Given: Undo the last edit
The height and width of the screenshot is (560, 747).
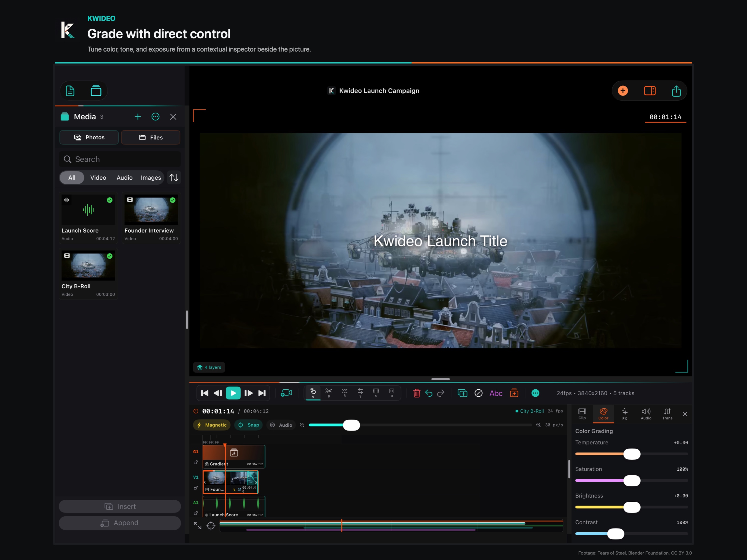Looking at the screenshot, I should pyautogui.click(x=429, y=393).
